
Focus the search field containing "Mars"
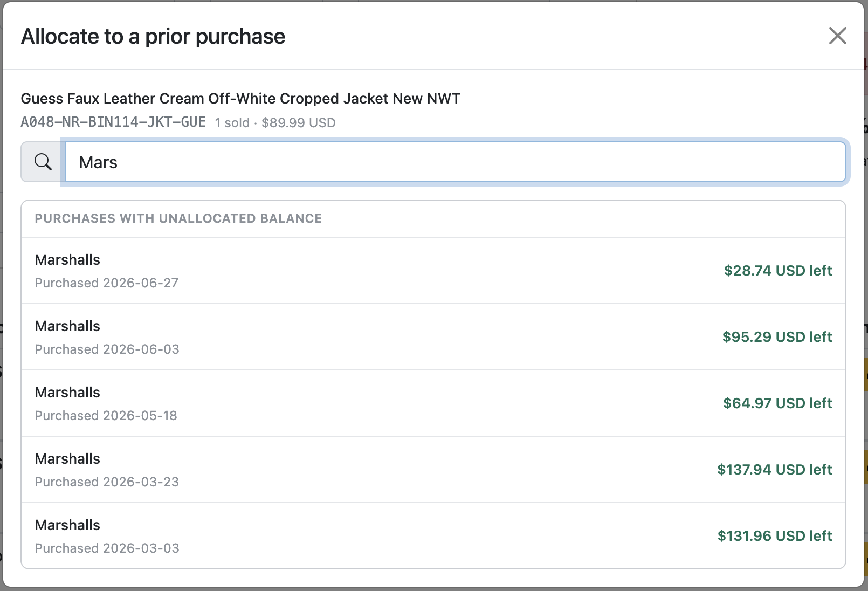(455, 162)
